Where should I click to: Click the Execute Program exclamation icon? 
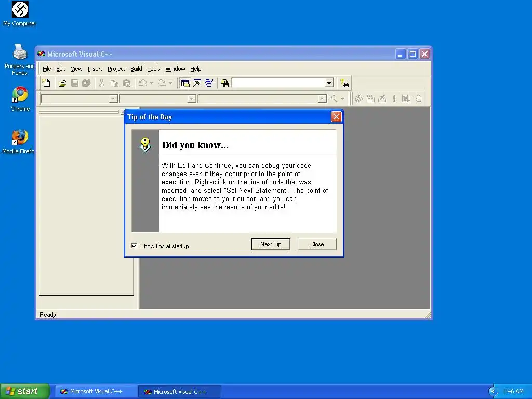pyautogui.click(x=394, y=98)
